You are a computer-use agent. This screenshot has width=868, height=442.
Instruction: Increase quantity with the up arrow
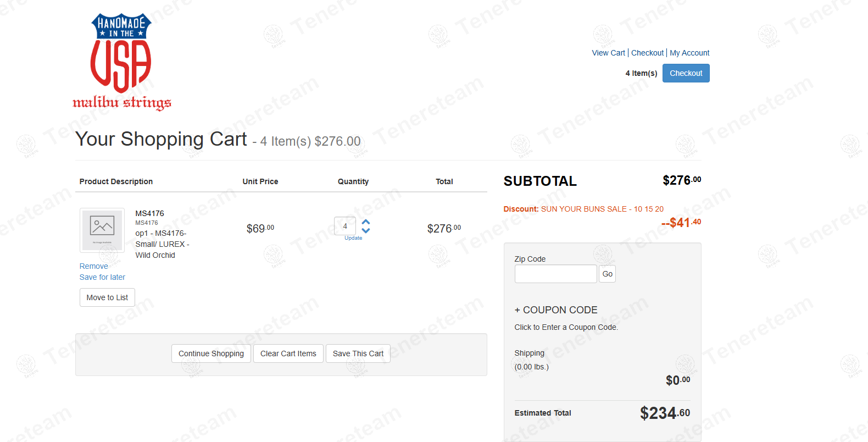366,222
